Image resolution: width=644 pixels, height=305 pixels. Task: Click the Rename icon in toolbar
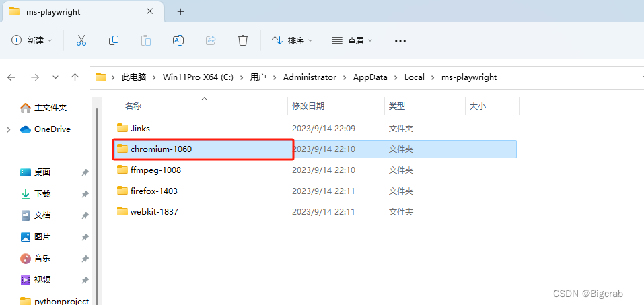[x=178, y=40]
